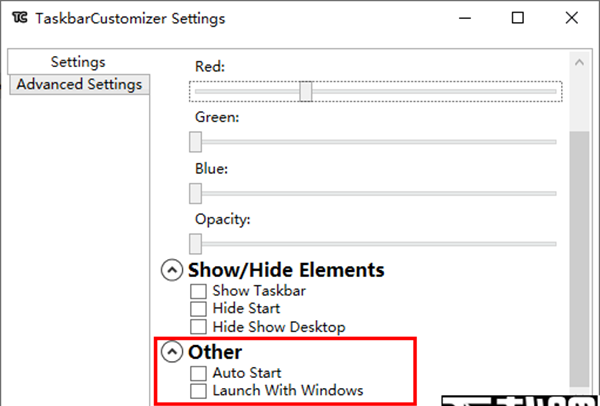Click the Green color slider thumb
Image resolution: width=600 pixels, height=406 pixels.
click(195, 142)
